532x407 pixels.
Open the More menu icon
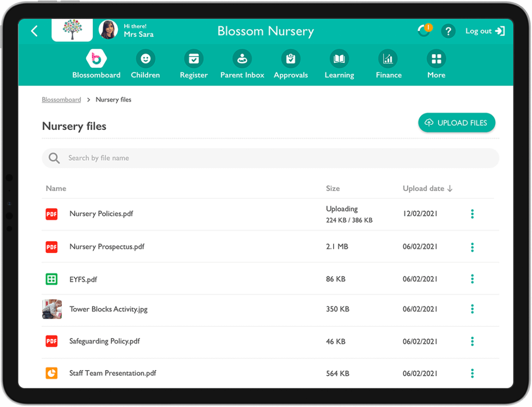coord(436,59)
